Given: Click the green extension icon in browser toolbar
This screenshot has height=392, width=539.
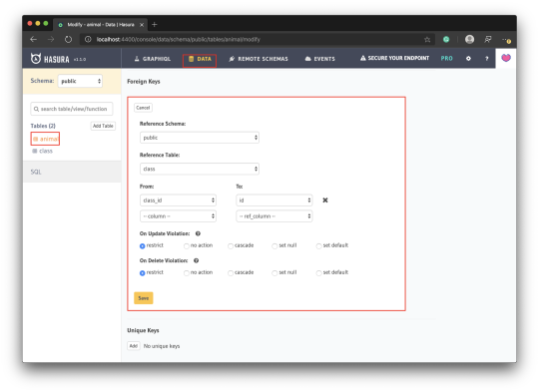Looking at the screenshot, I should pos(446,39).
